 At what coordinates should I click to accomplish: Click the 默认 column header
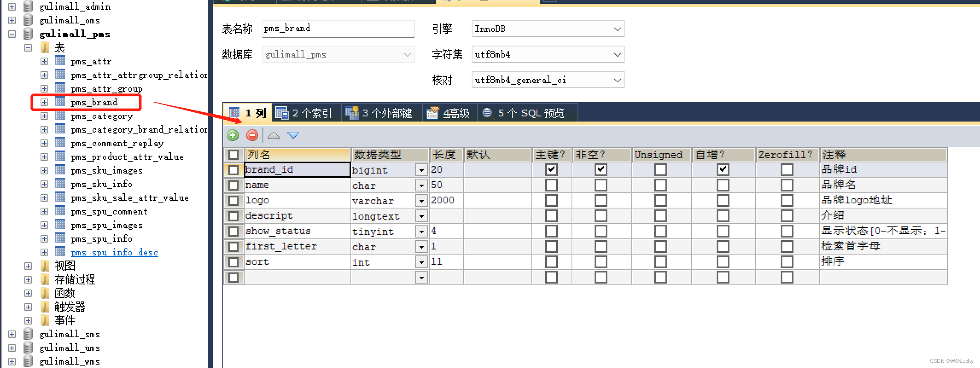498,154
